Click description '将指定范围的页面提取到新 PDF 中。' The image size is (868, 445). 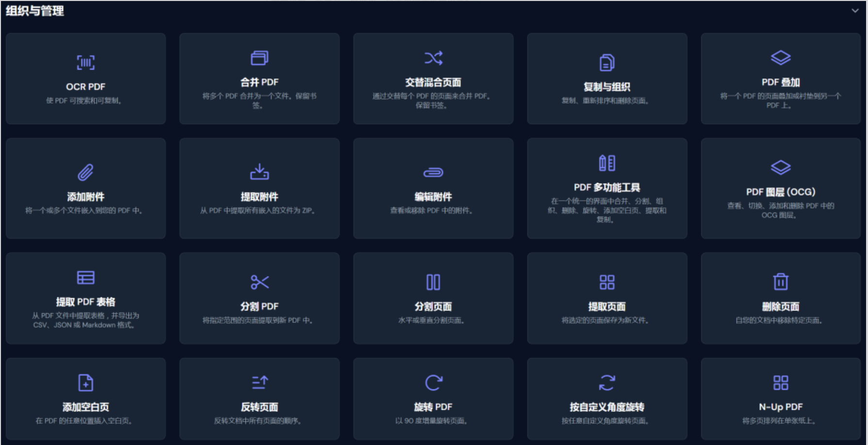click(x=257, y=320)
